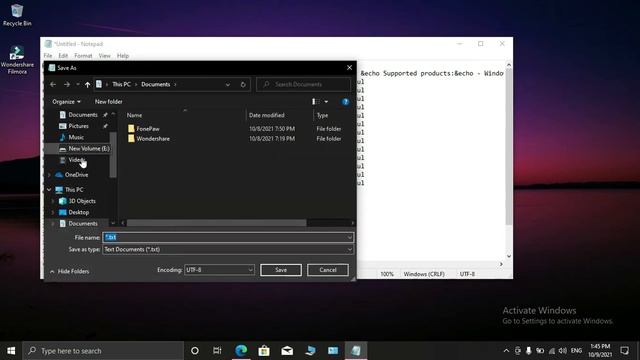Viewport: 640px width, 360px height.
Task: Cancel the Save As dialog
Action: point(328,270)
